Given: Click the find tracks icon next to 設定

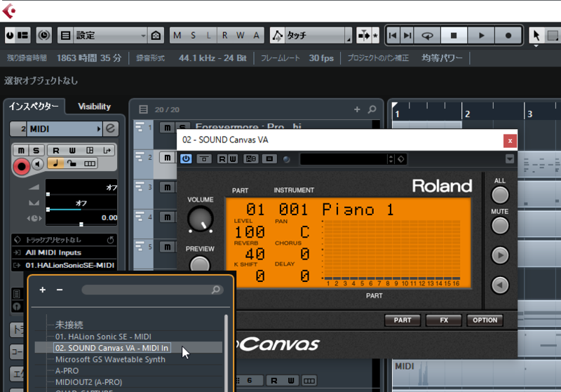Looking at the screenshot, I should click(156, 35).
